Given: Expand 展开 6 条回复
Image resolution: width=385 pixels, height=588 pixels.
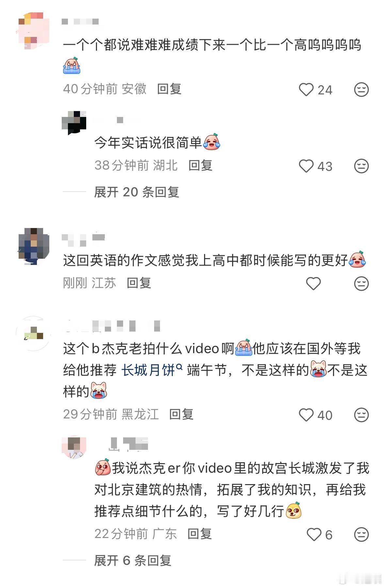Looking at the screenshot, I should 133,560.
